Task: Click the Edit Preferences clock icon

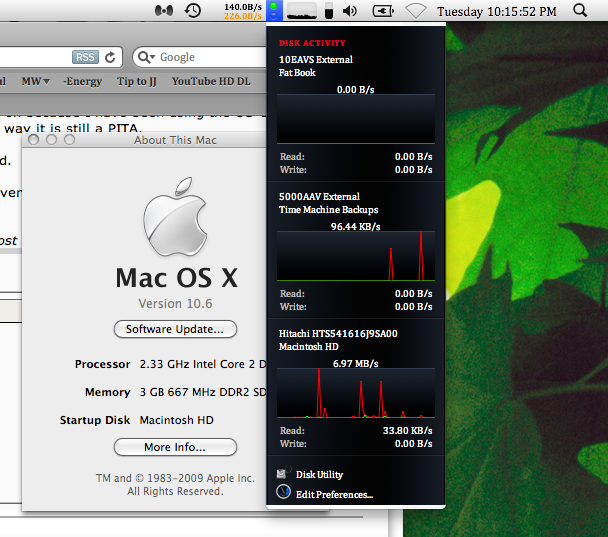Action: (283, 492)
